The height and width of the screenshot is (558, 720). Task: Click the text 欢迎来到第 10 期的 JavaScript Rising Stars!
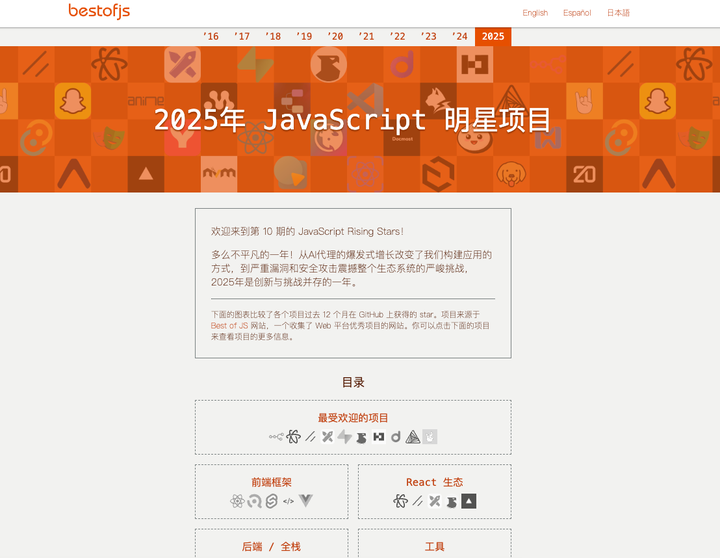[307, 231]
